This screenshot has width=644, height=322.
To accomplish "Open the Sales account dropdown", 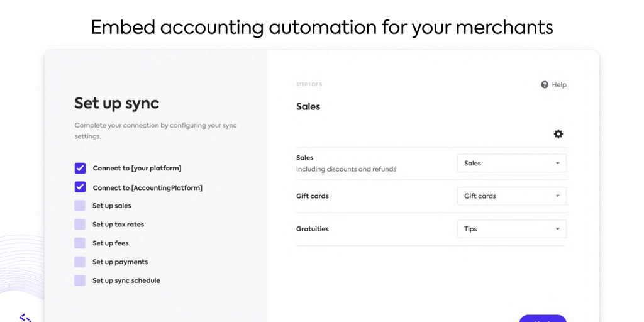I will [x=511, y=164].
